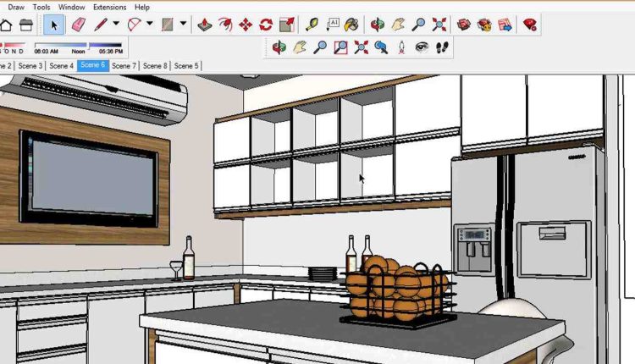Activate the Push/Pull tool
The height and width of the screenshot is (364, 635).
(x=205, y=25)
